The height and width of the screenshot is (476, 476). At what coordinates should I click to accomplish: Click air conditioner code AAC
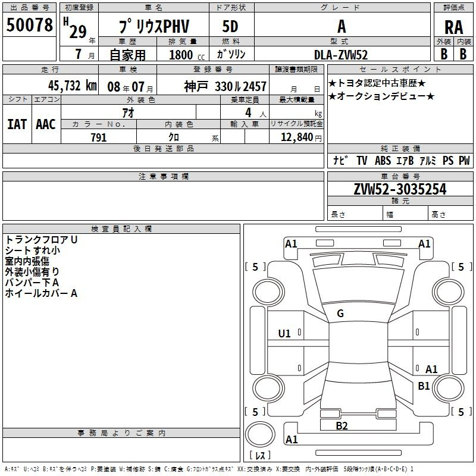click(46, 124)
